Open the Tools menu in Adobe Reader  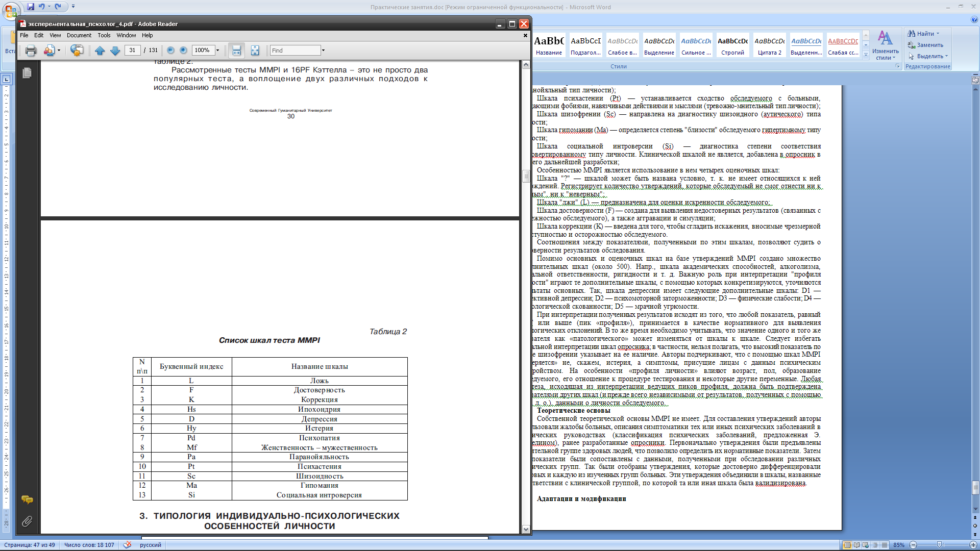104,35
